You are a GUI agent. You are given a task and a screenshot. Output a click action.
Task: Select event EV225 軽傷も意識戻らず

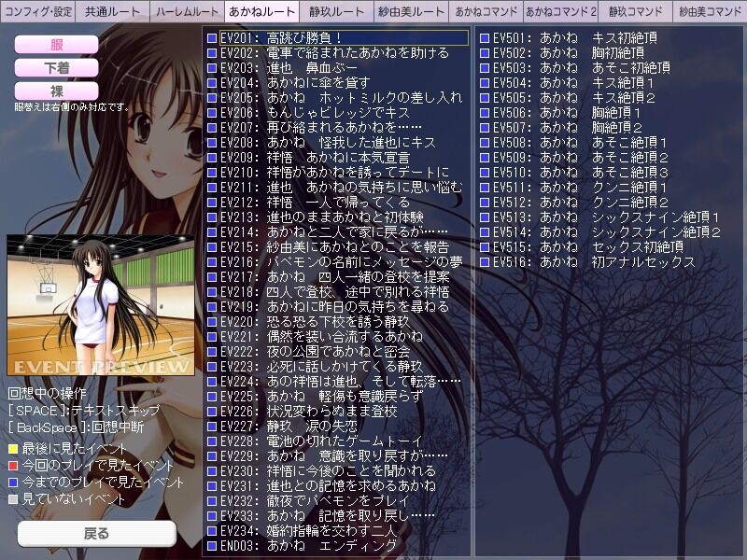coord(321,396)
